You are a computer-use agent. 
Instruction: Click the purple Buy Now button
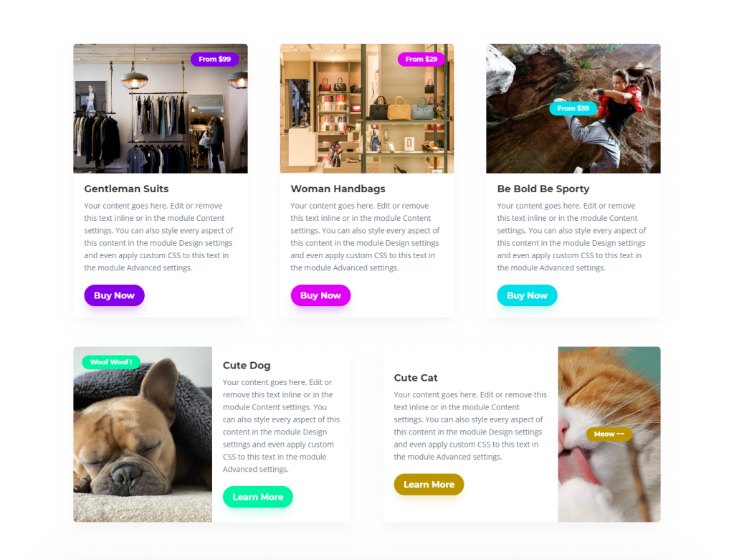(x=114, y=295)
